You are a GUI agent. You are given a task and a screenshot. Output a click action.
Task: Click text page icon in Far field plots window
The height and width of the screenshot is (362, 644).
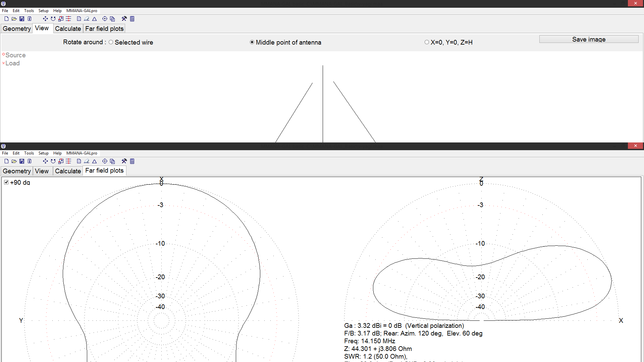(x=79, y=161)
